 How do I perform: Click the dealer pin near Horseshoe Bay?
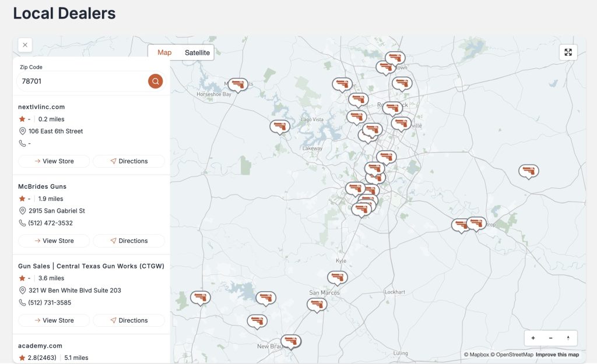click(x=237, y=84)
